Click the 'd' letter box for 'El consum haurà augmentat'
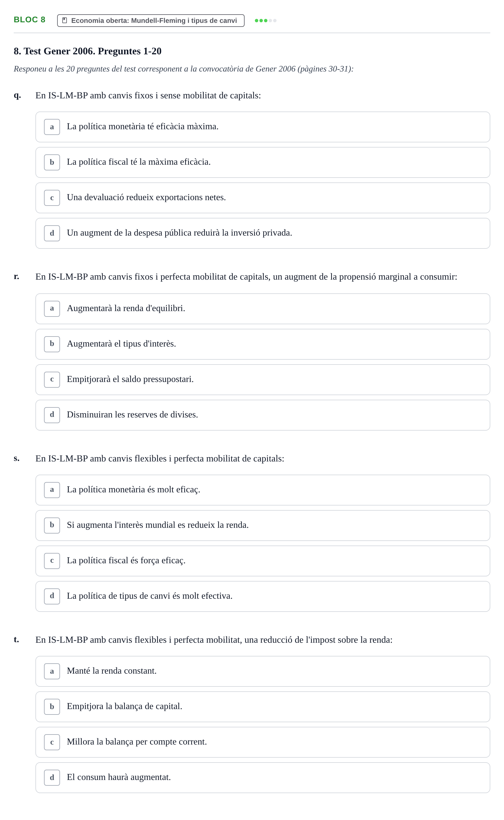Screen dimensions: 504x820 point(52,777)
